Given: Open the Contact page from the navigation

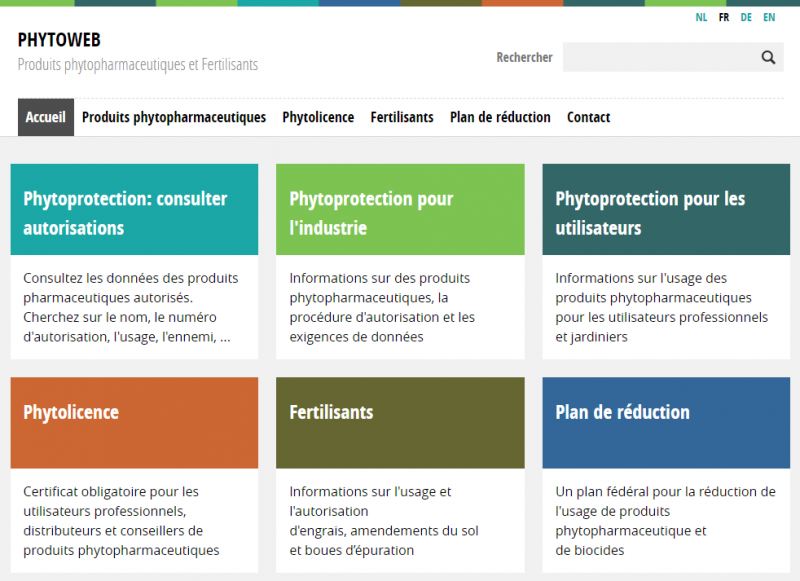Looking at the screenshot, I should [589, 117].
